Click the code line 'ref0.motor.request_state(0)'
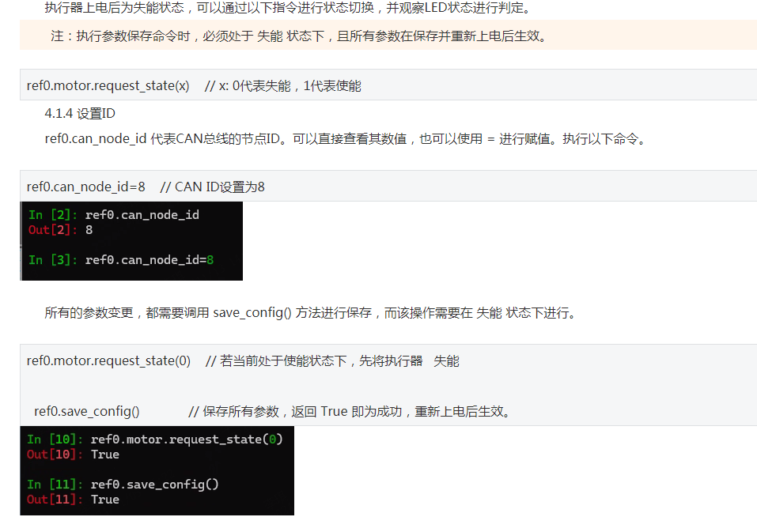The height and width of the screenshot is (532, 757). click(108, 360)
